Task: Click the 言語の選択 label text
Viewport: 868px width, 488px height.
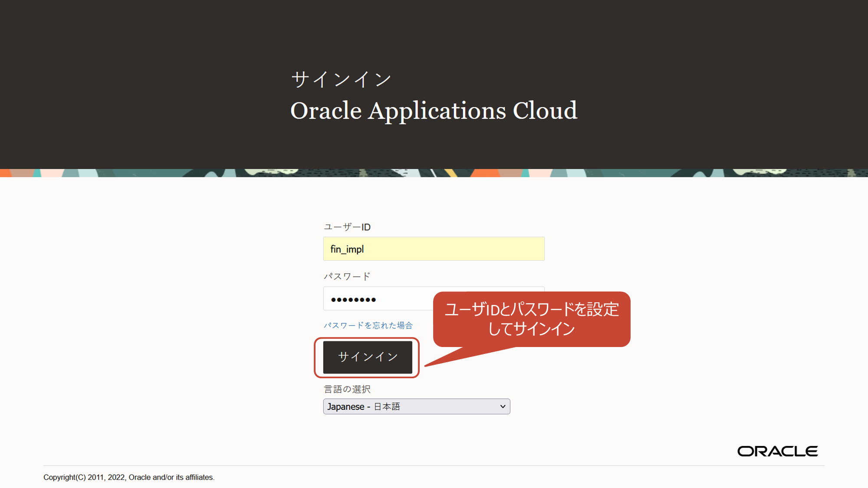Action: (x=347, y=389)
